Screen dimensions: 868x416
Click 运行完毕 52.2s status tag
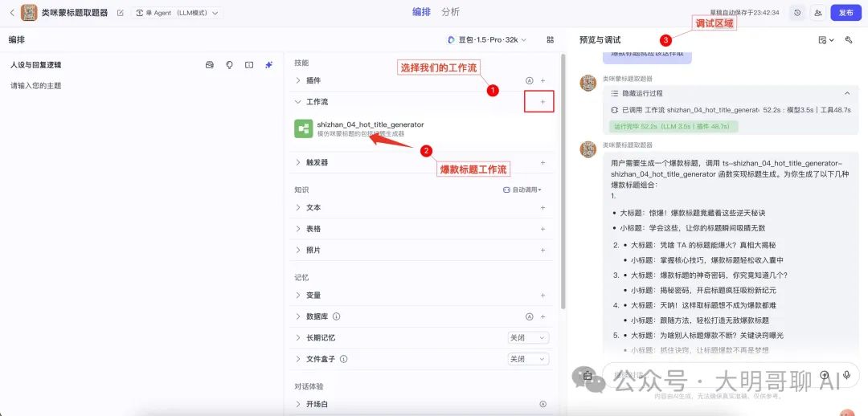[x=674, y=126]
